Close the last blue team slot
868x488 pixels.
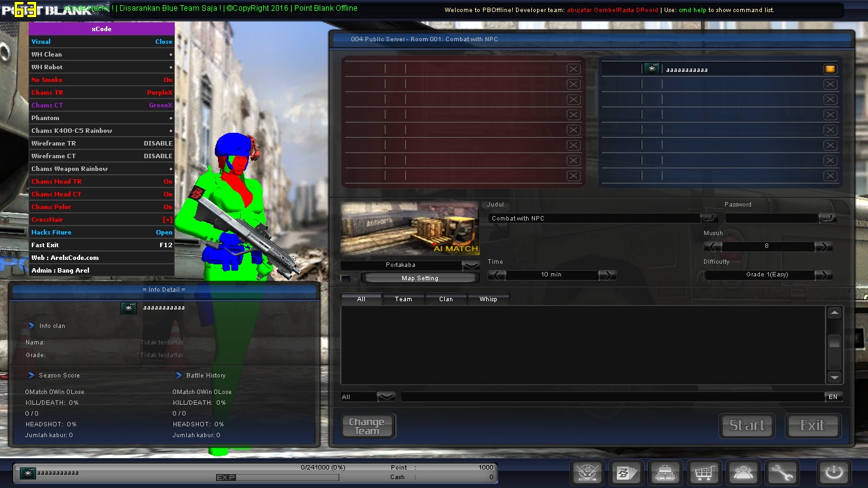pos(830,176)
